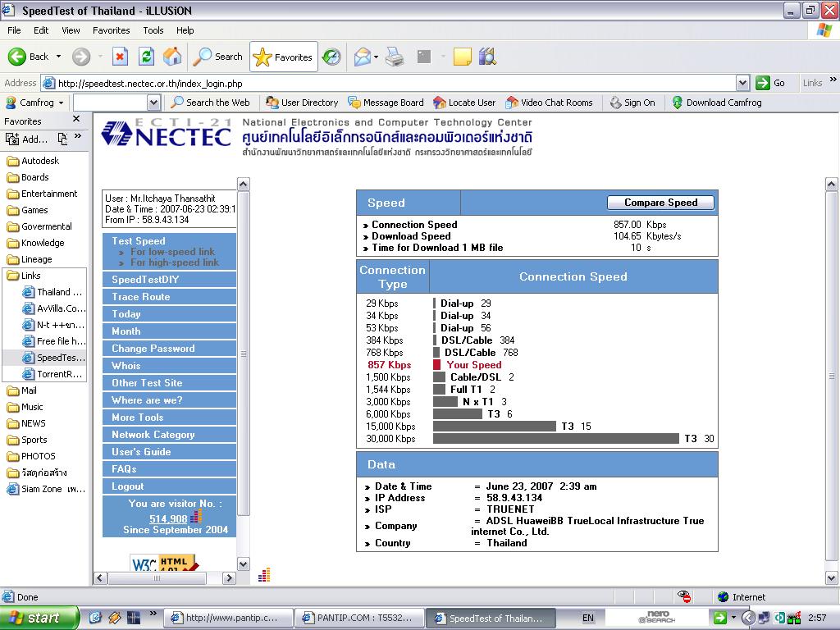
Task: Click the W3C HTML validation badge
Action: click(164, 563)
